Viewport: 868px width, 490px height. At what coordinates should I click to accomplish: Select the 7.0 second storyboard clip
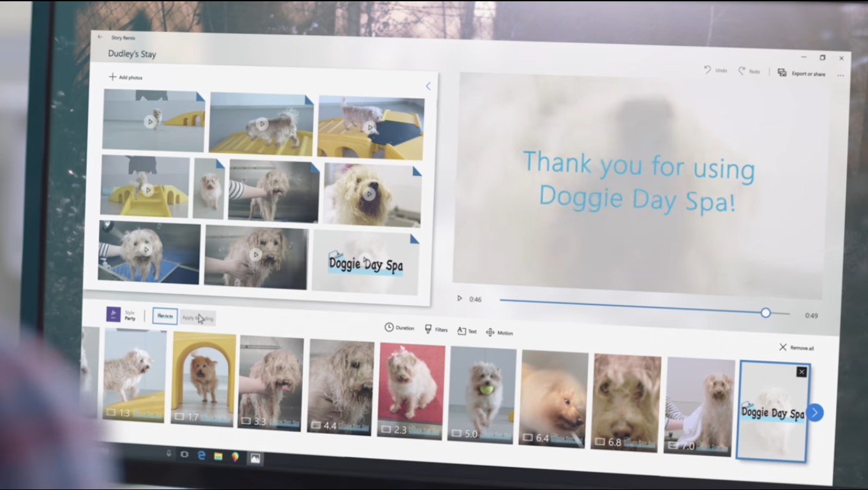coord(698,407)
